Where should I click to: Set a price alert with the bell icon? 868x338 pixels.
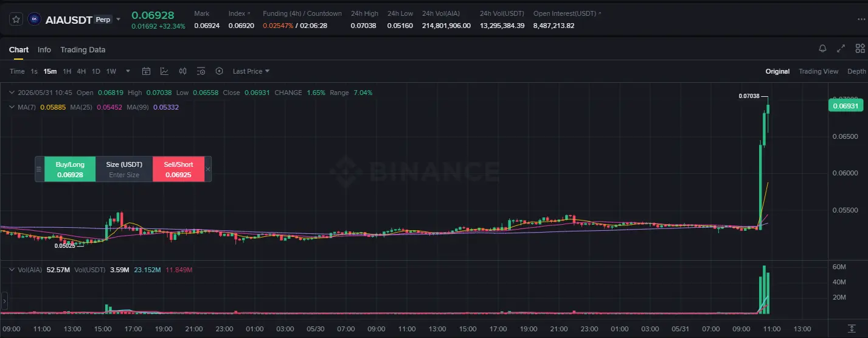[x=822, y=49]
